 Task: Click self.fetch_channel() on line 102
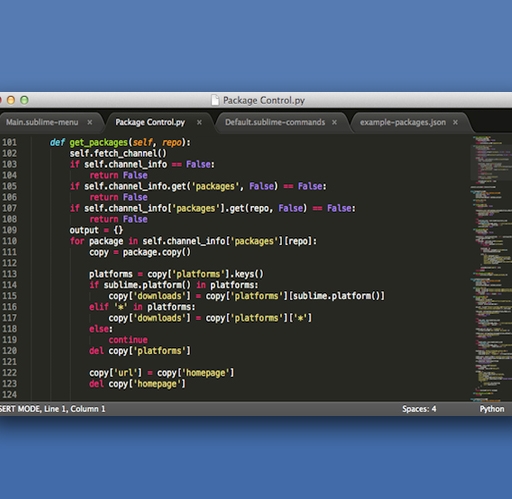click(118, 153)
